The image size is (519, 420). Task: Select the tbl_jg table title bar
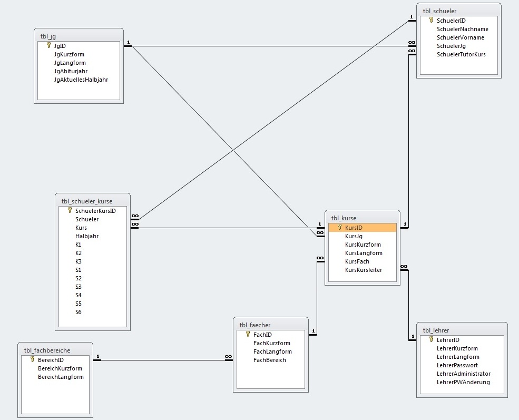(79, 36)
